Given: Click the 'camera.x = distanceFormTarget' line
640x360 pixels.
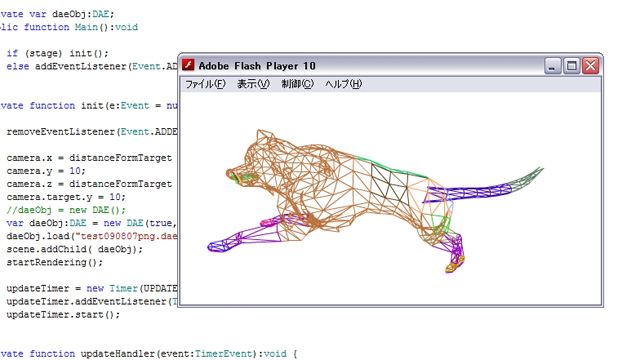Looking at the screenshot, I should (89, 158).
